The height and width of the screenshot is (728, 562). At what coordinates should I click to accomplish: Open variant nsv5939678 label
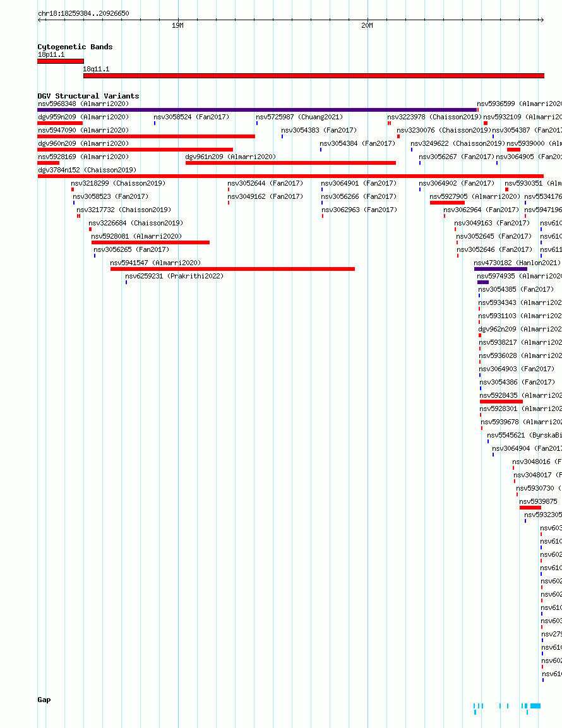pyautogui.click(x=521, y=422)
